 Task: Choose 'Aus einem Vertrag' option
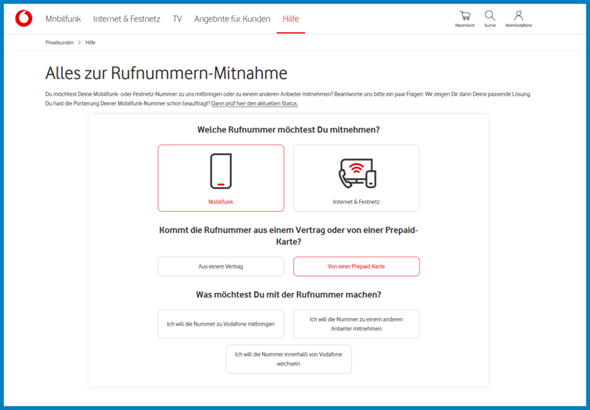point(221,266)
